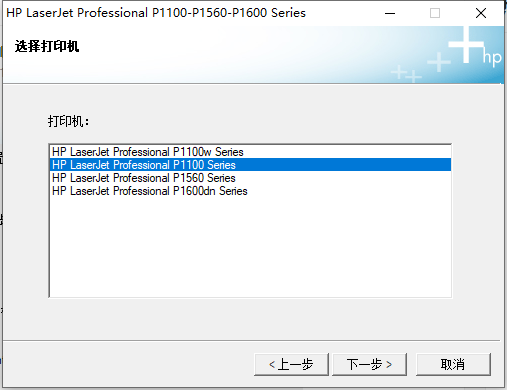Minimize the HP LaserJet installer window
Image resolution: width=507 pixels, height=390 pixels.
390,13
